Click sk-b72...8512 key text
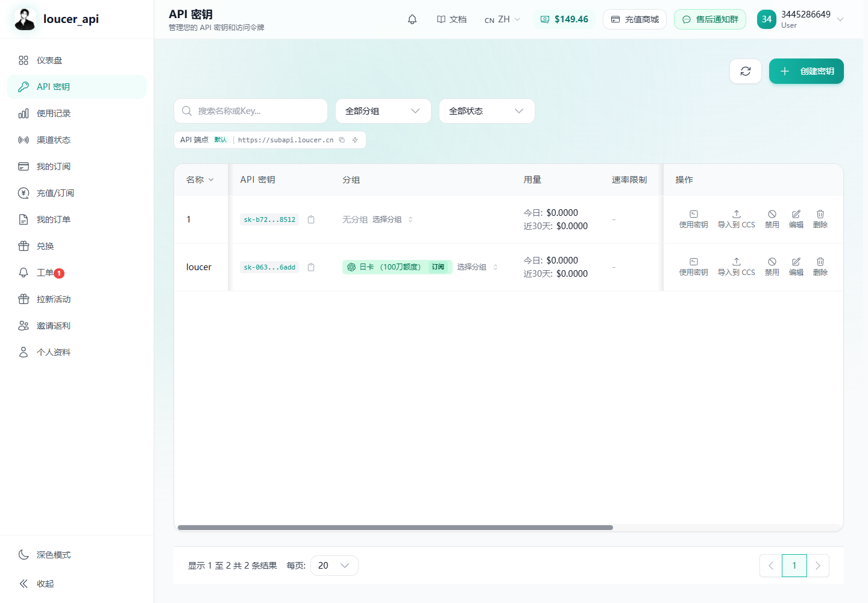Screen dimensions: 868x603 tap(269, 219)
